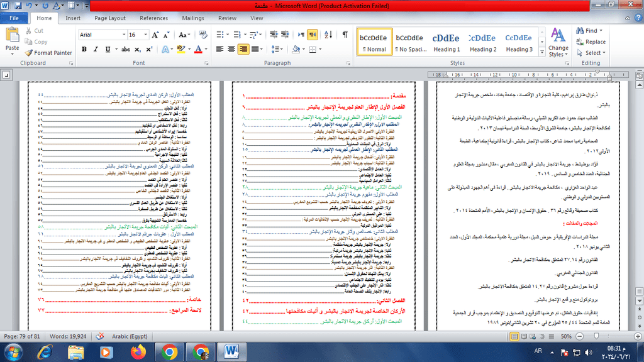Image resolution: width=644 pixels, height=362 pixels.
Task: Apply superscript formatting
Action: tap(149, 49)
